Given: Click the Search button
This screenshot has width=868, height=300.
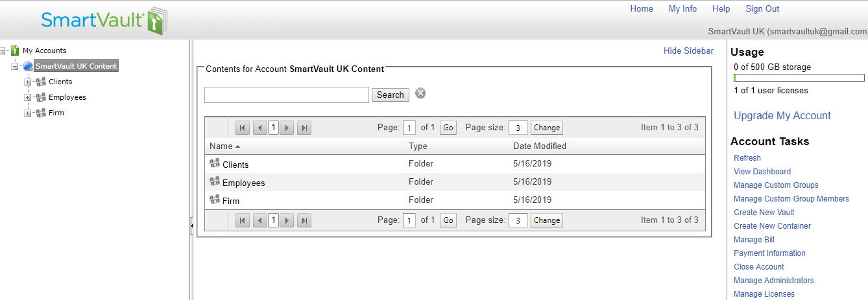Looking at the screenshot, I should click(x=391, y=95).
